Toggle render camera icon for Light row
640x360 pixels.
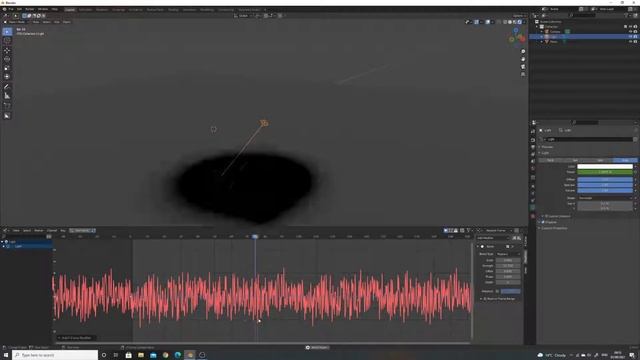coord(635,37)
